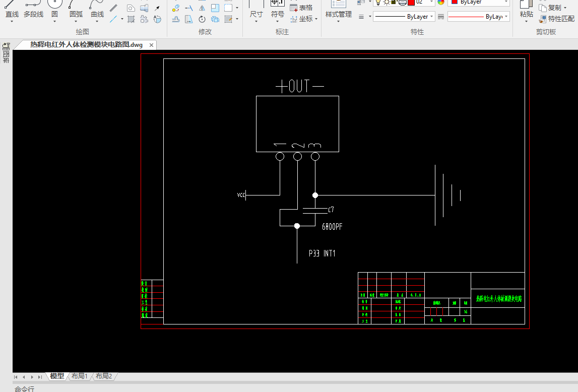Open the ByLayer linetype dropdown
The height and width of the screenshot is (392, 578).
(404, 17)
